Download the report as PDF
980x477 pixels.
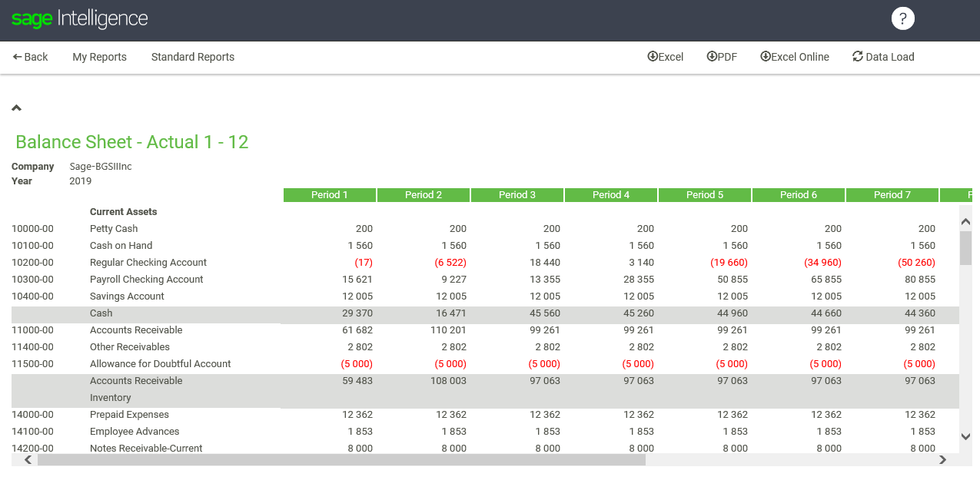[722, 57]
